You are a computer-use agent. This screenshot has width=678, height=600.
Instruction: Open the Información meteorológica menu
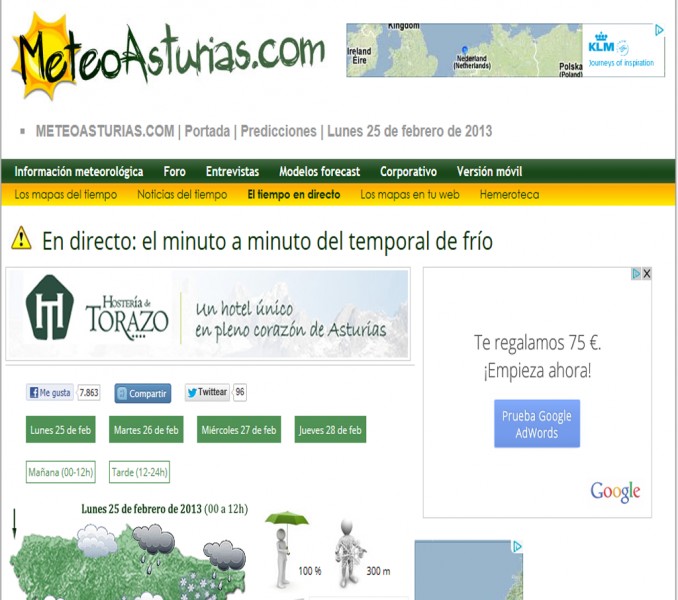79,172
